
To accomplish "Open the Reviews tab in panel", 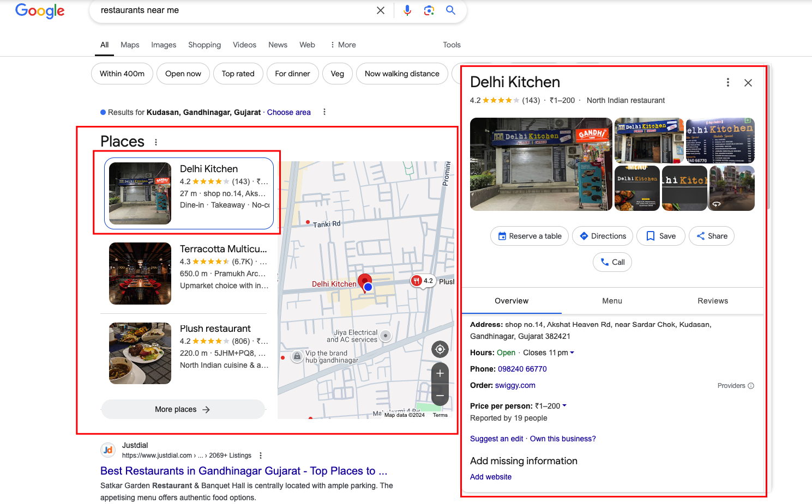I will point(713,301).
